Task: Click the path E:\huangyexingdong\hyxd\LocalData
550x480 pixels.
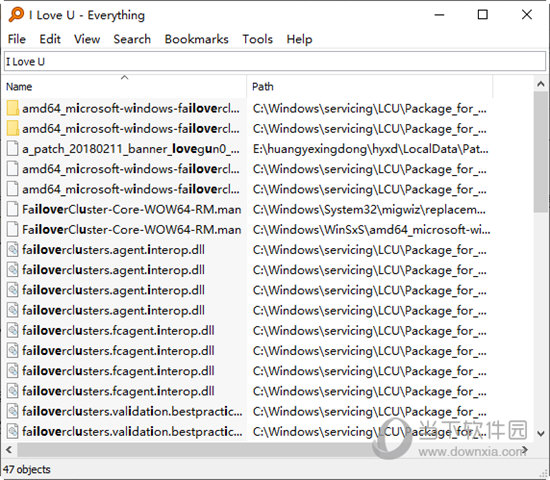Action: coord(370,149)
